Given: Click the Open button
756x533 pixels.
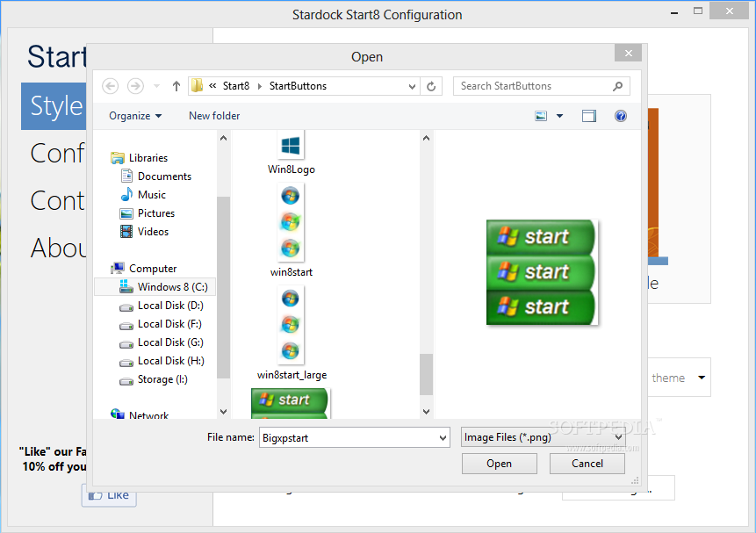Looking at the screenshot, I should pyautogui.click(x=499, y=463).
